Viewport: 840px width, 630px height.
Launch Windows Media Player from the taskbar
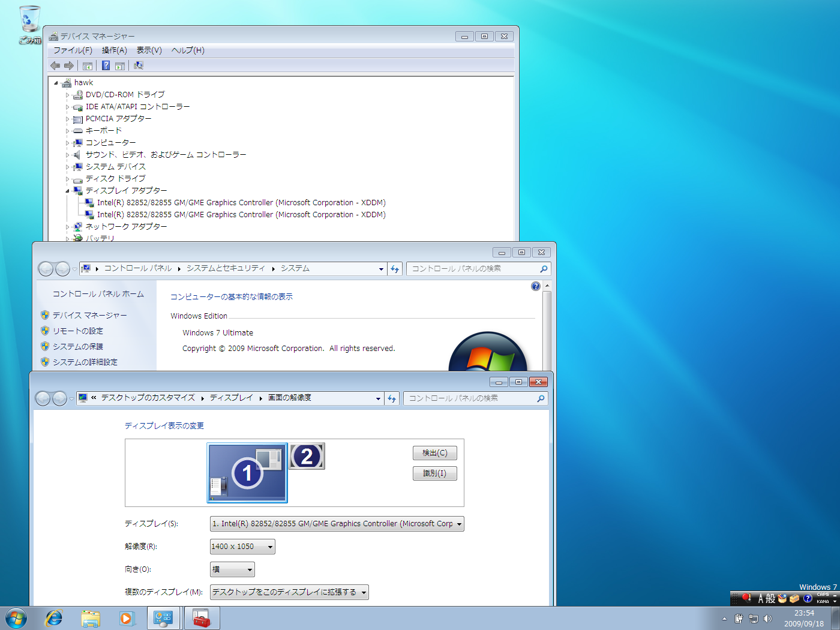pyautogui.click(x=127, y=618)
